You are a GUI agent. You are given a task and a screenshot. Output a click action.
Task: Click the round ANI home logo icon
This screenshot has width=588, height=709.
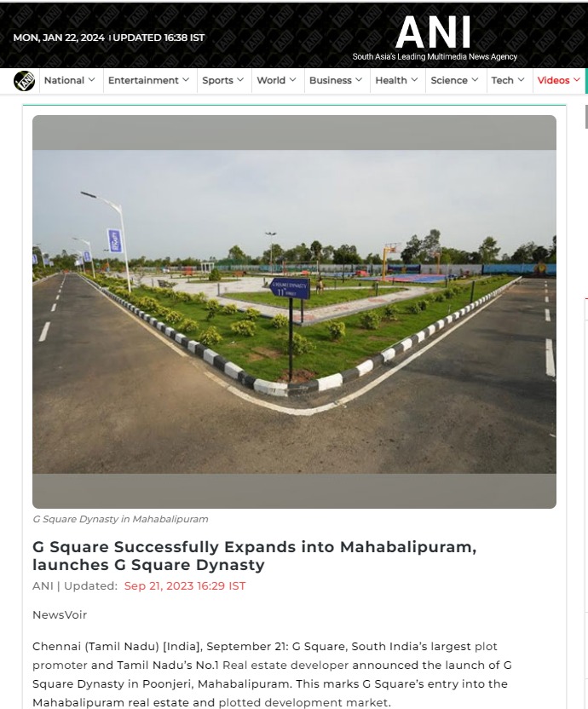click(24, 81)
